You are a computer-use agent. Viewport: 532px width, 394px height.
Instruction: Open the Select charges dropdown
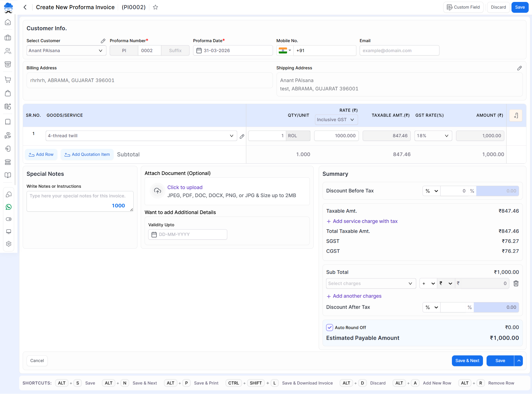click(x=371, y=283)
